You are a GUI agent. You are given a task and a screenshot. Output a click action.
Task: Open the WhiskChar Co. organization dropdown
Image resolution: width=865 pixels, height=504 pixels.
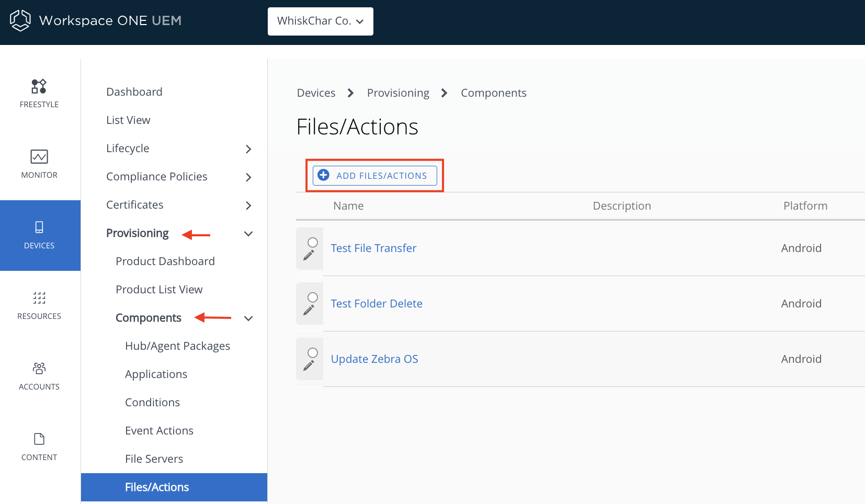(x=320, y=21)
